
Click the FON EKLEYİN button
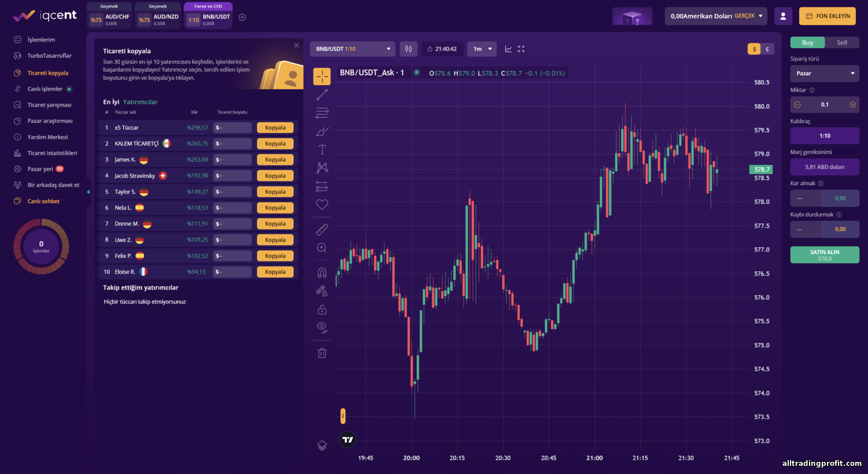827,16
